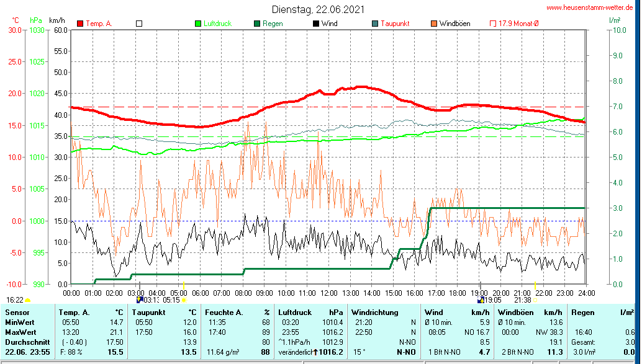Viewport: 642px width, 364px height.
Task: Click the 17.9 Monat-Ø legend label
Action: click(x=518, y=24)
